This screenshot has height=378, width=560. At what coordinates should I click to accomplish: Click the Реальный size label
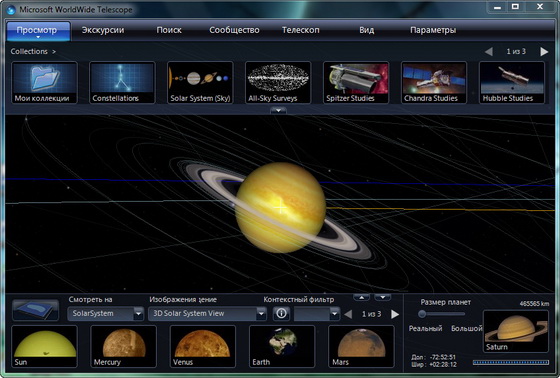425,328
